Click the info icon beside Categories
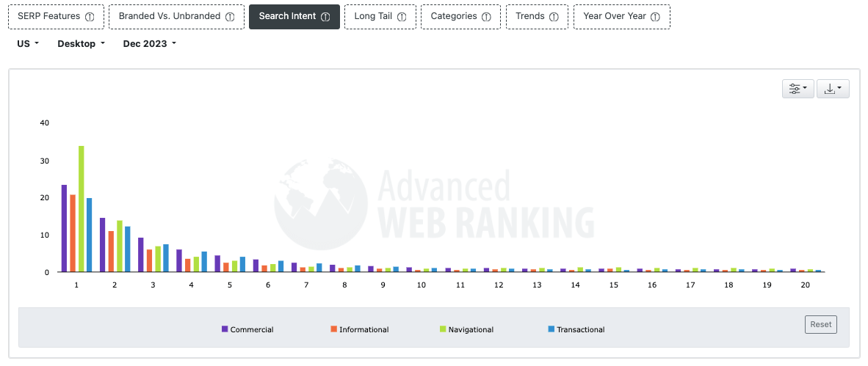Image resolution: width=868 pixels, height=366 pixels. [486, 17]
